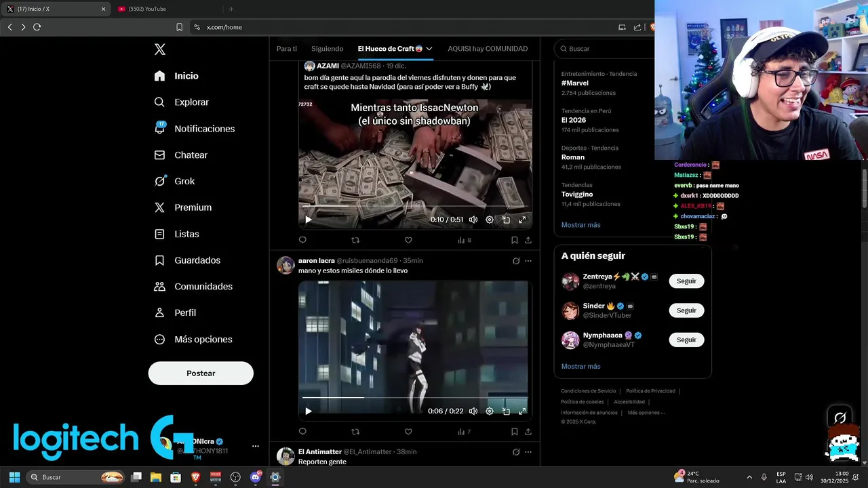
Task: Switch to the Para ti tab
Action: (x=286, y=49)
